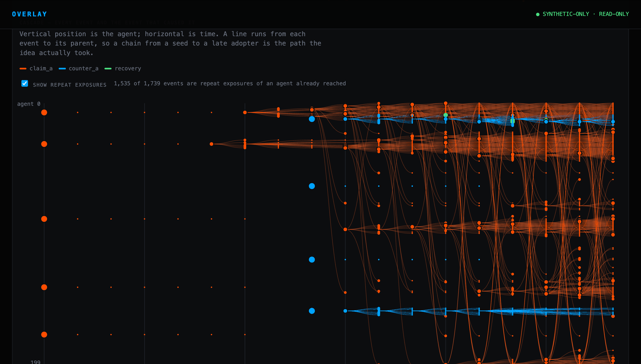Image resolution: width=641 pixels, height=364 pixels.
Task: Click the SYNTHETIC-ONLY · READ-ONLY status label
Action: (586, 14)
